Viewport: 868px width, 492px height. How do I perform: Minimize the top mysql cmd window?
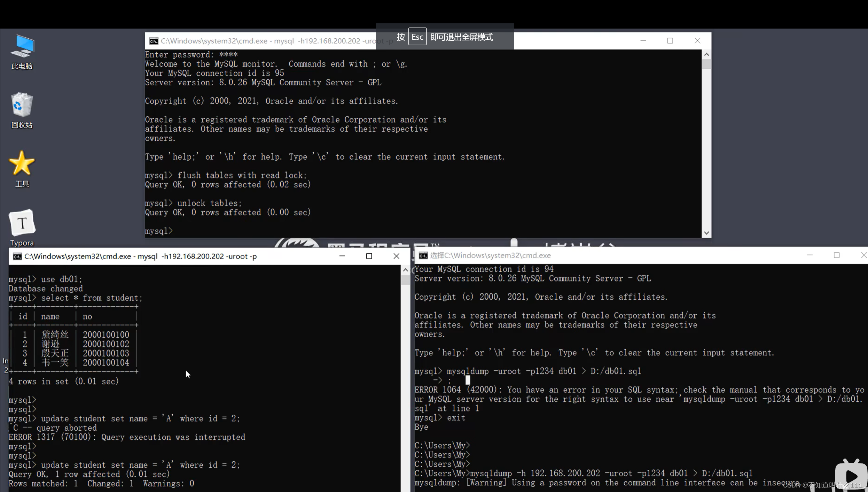click(643, 41)
